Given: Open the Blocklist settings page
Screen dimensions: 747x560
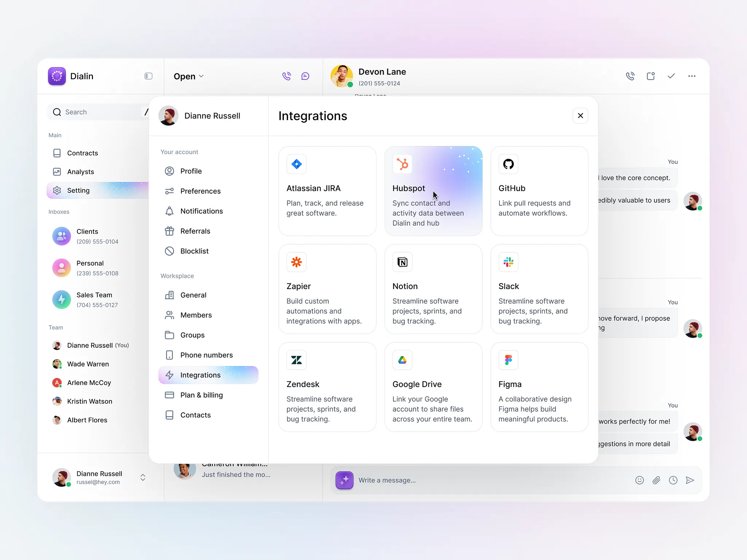Looking at the screenshot, I should click(x=194, y=251).
